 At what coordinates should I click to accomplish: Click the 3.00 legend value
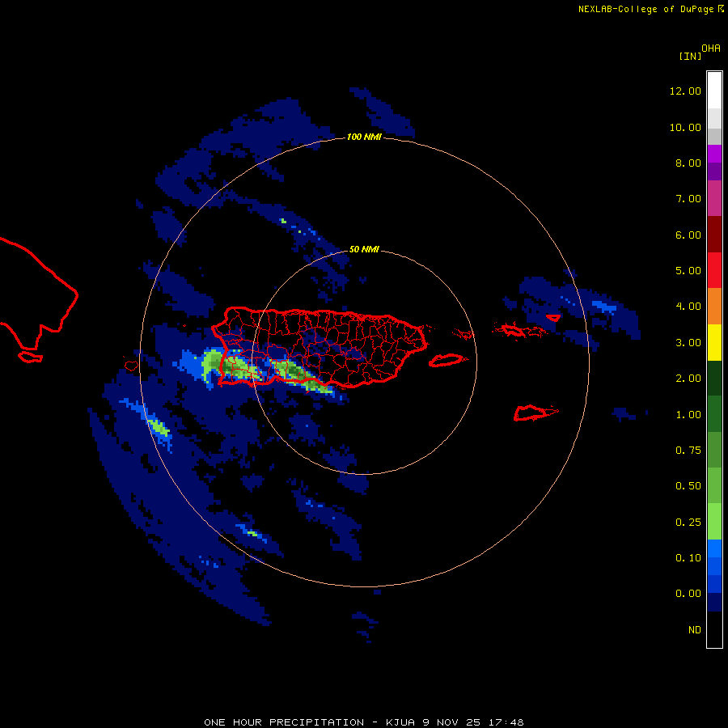click(688, 343)
